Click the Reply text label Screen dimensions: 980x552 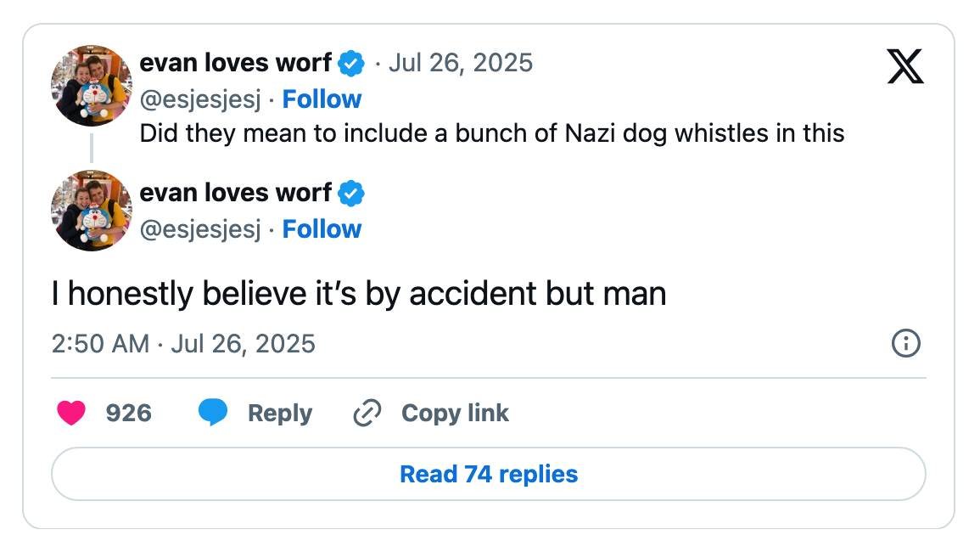tap(280, 414)
